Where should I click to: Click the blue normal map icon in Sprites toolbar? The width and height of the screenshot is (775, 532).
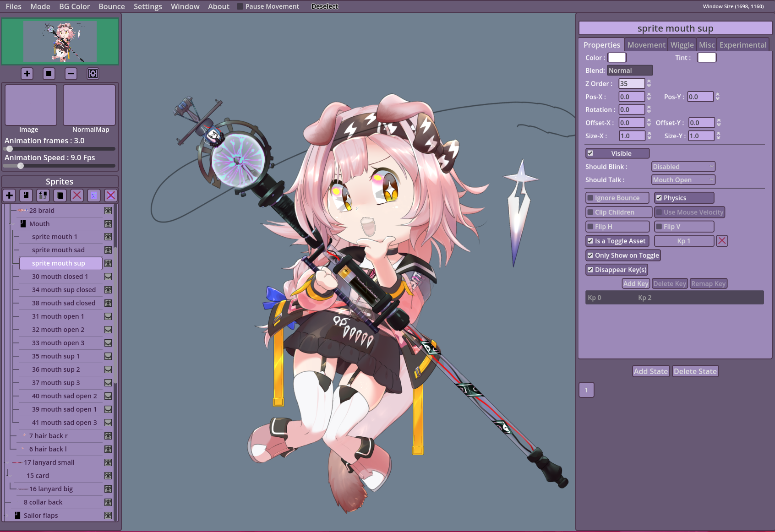94,195
